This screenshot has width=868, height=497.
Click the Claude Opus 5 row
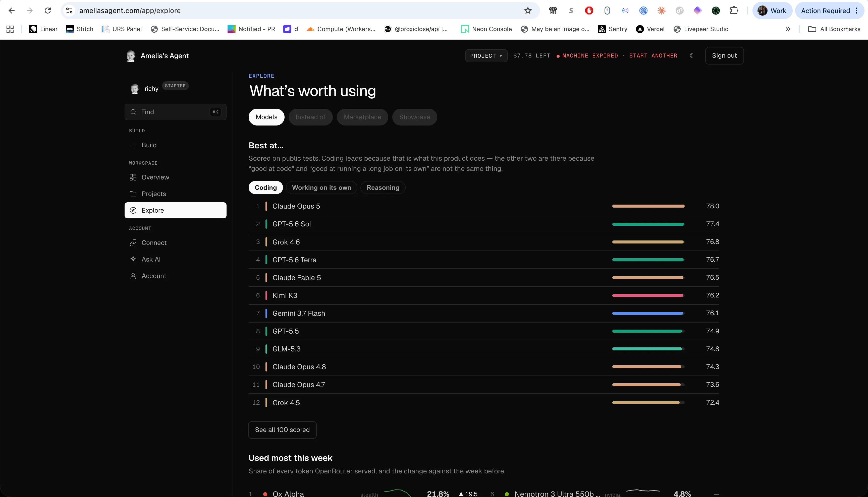(x=484, y=206)
